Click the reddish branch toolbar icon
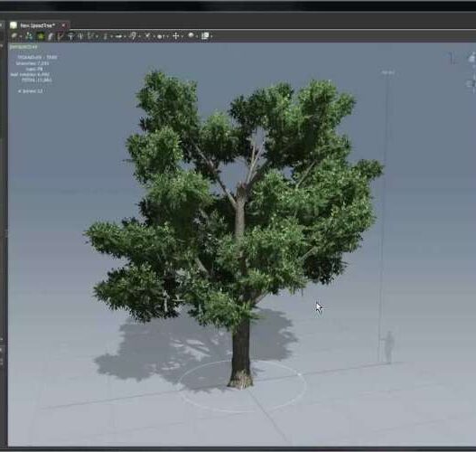The image size is (476, 452). [x=61, y=36]
